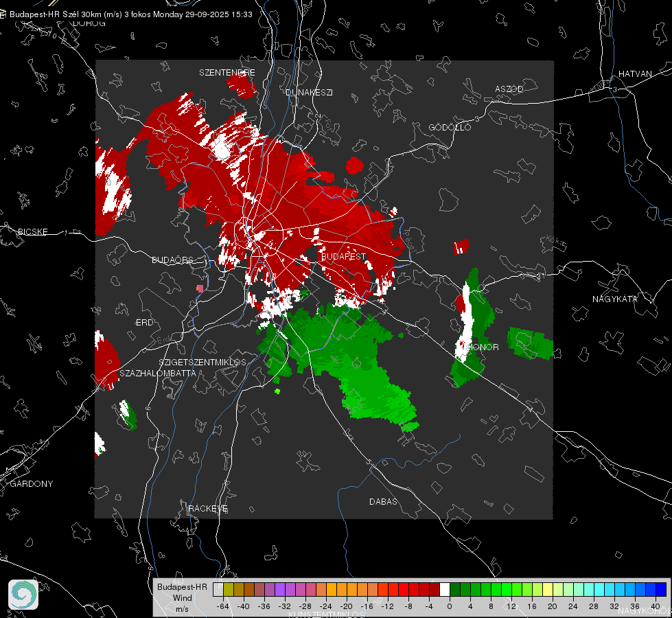Click the HATVAN label
The width and height of the screenshot is (672, 618).
tap(635, 73)
